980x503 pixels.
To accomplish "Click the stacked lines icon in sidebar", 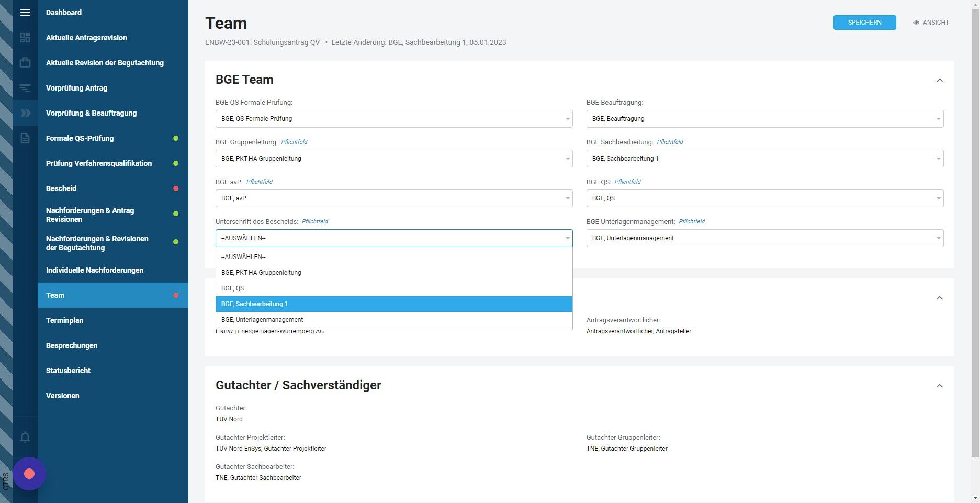I will pos(25,88).
